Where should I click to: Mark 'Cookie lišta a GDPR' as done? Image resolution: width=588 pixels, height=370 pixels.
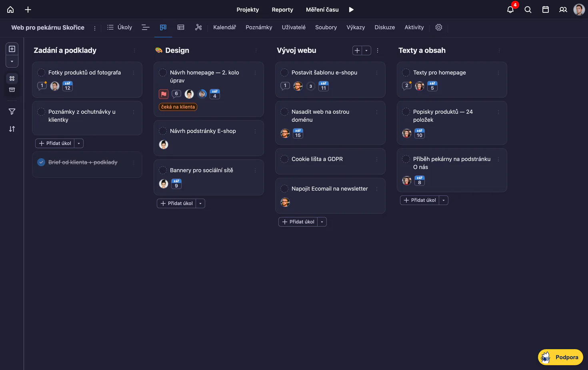[x=284, y=159]
